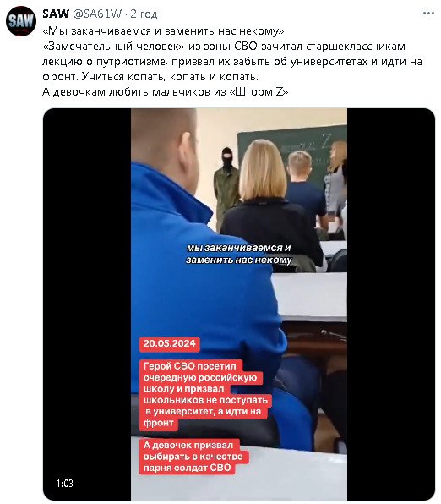Open the @SA61W handle link
The height and width of the screenshot is (504, 441).
[97, 14]
